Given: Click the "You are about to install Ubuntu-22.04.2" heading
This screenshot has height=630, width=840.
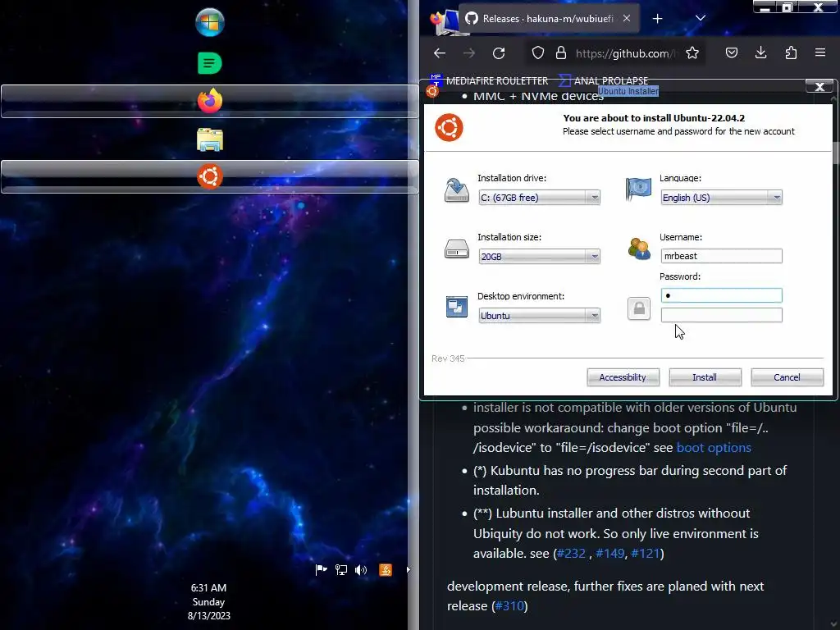Looking at the screenshot, I should [654, 118].
